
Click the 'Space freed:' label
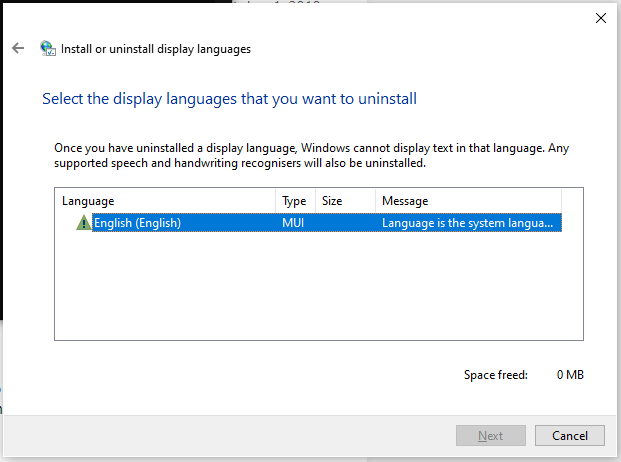pyautogui.click(x=496, y=375)
